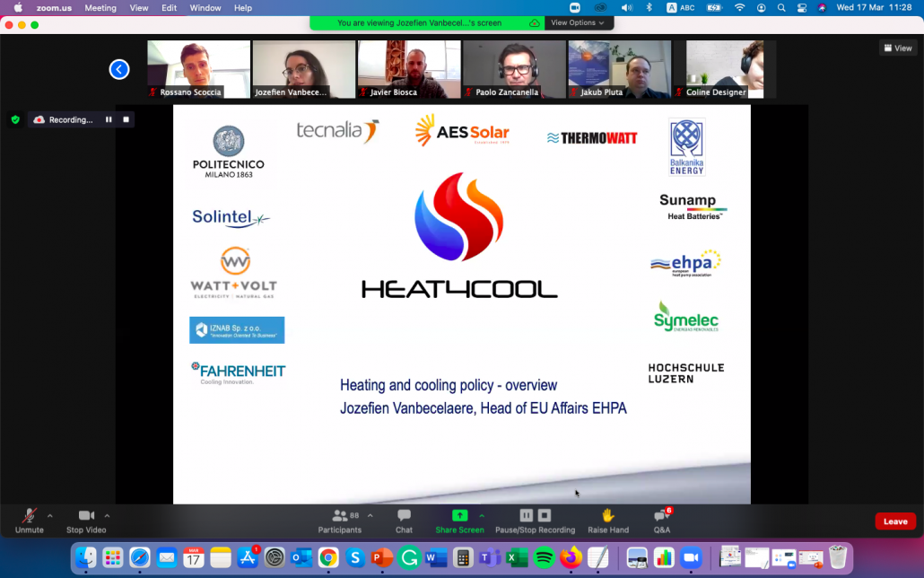Expand video options arrow beside Stop Video
The width and height of the screenshot is (924, 578).
107,515
